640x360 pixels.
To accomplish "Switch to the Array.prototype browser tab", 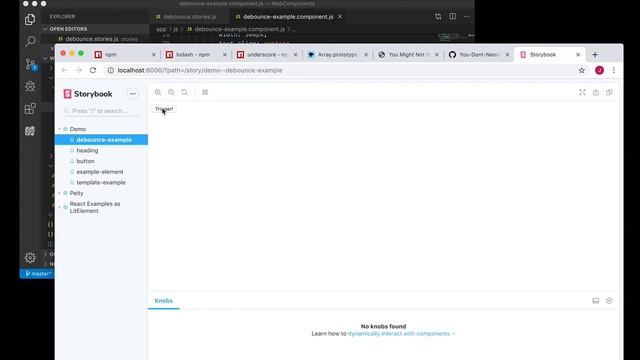I will (x=338, y=55).
